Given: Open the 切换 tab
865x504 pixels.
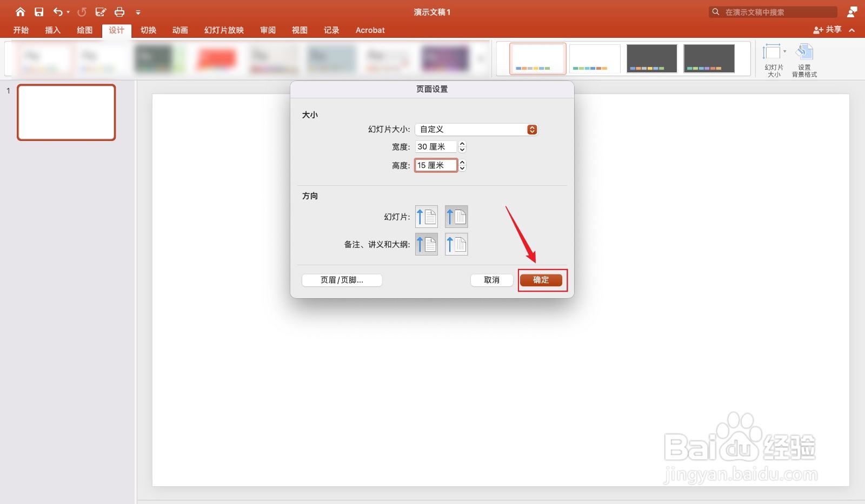Looking at the screenshot, I should pos(148,30).
